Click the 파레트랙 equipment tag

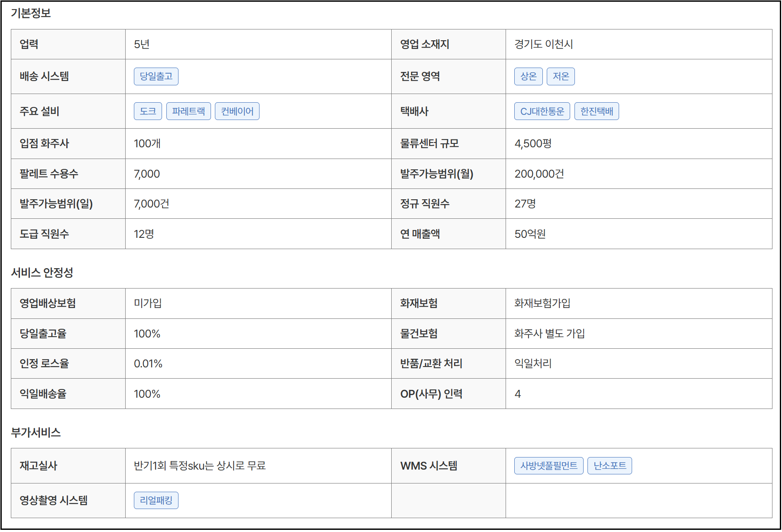(188, 111)
